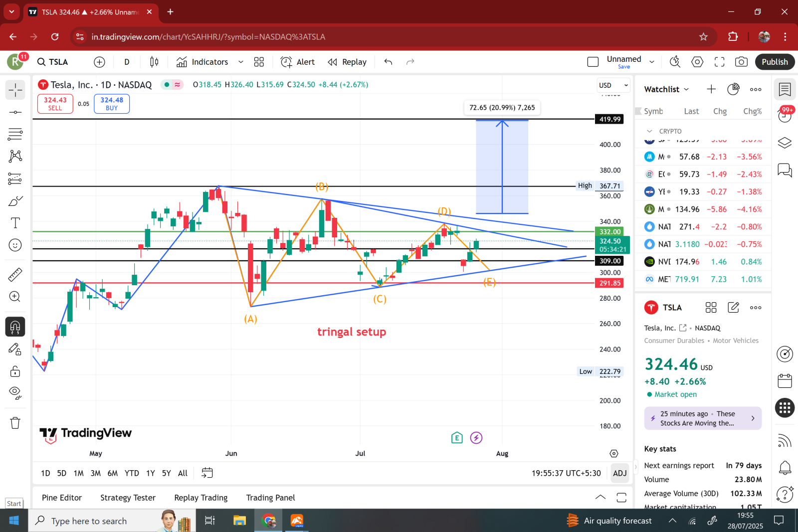Collapse the CRYPTO watchlist section
Viewport: 798px width, 532px height.
point(650,131)
